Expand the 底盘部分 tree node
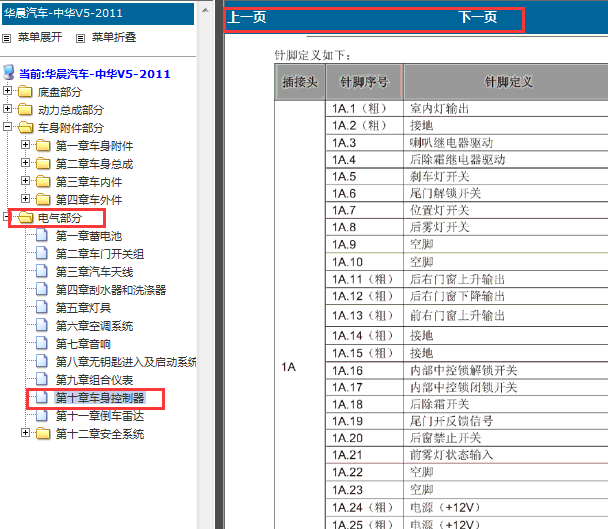608x529 pixels. tap(7, 91)
